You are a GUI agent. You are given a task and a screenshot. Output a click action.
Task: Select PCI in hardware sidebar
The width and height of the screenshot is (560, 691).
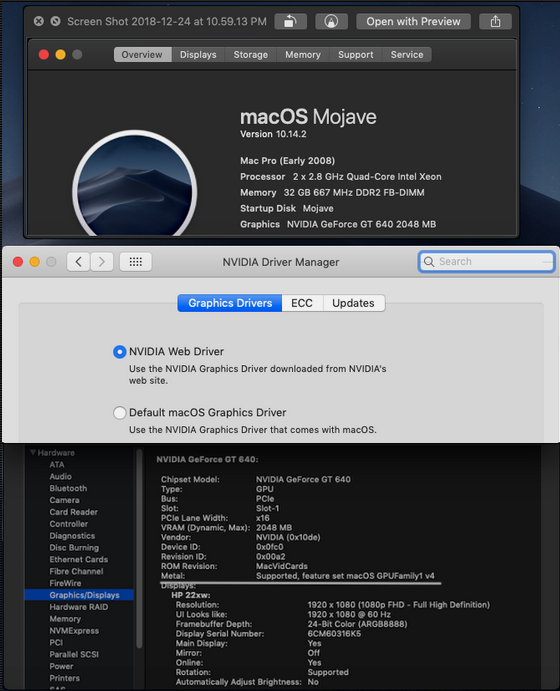56,643
